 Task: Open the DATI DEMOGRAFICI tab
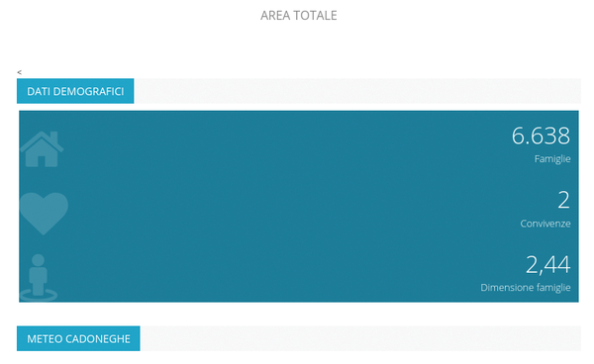(x=75, y=91)
